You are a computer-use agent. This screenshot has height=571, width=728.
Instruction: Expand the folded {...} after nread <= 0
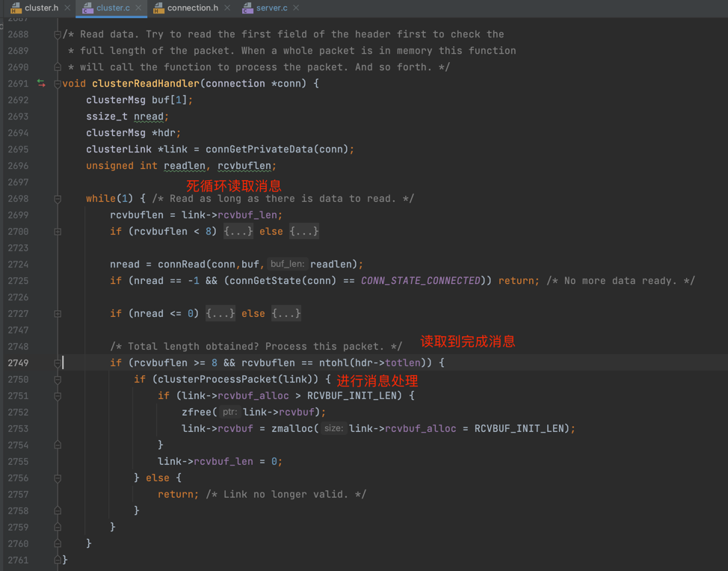click(x=220, y=313)
